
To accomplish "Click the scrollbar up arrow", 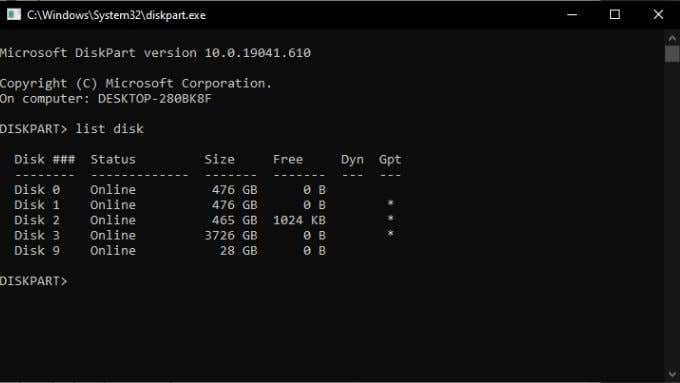I will click(x=672, y=38).
